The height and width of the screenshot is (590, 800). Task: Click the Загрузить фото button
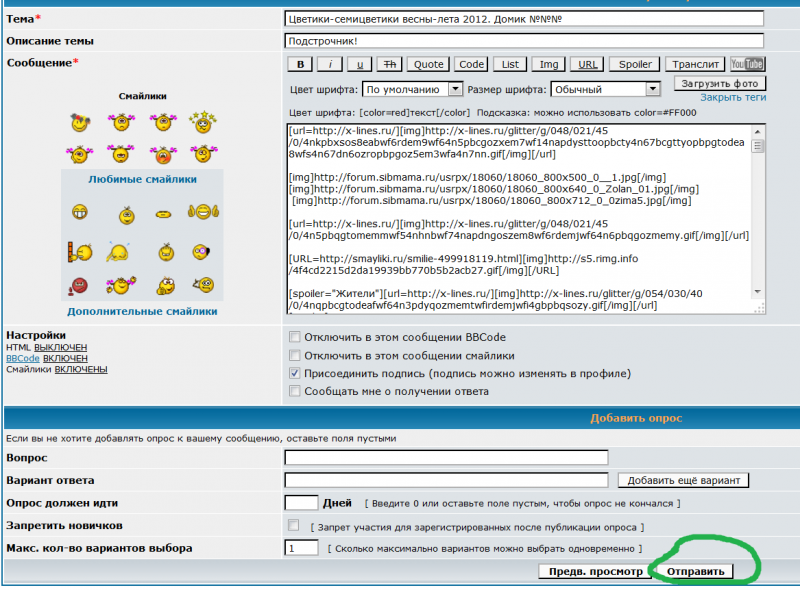[720, 83]
